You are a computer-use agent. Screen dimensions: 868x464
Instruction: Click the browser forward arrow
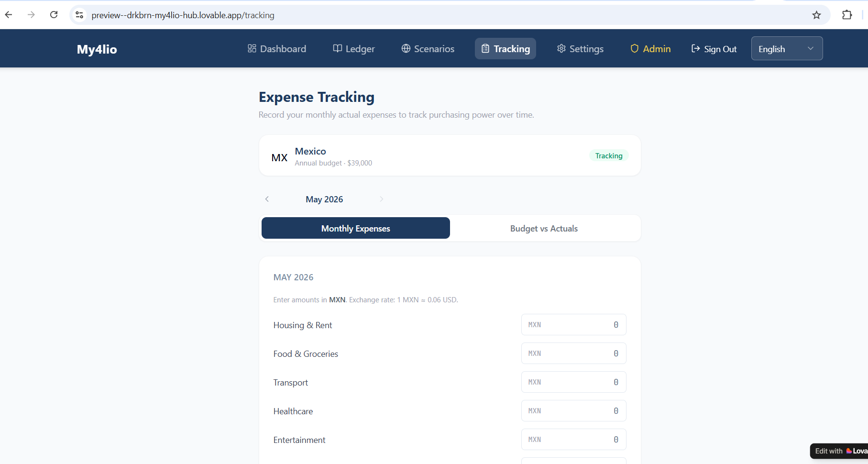tap(31, 15)
